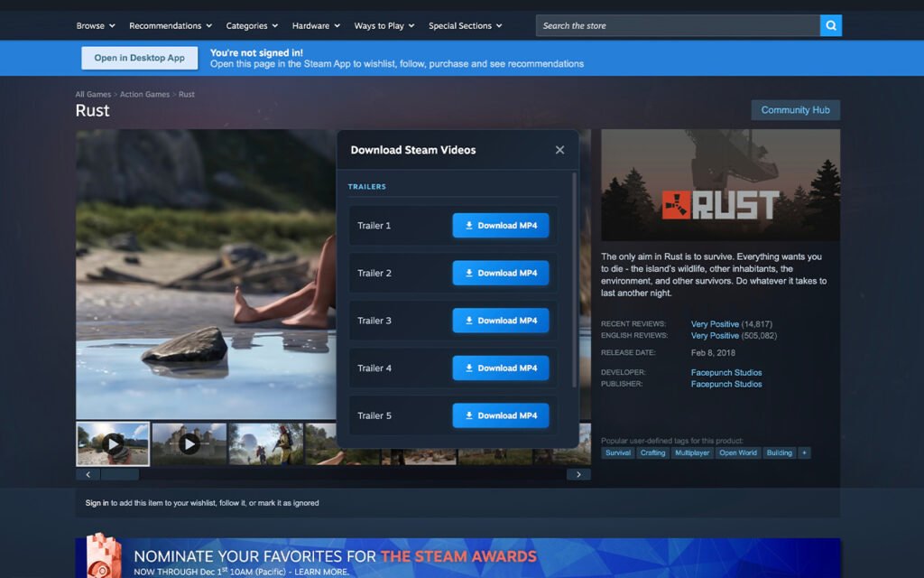
Task: Open the Ways to Play menu
Action: coord(384,25)
